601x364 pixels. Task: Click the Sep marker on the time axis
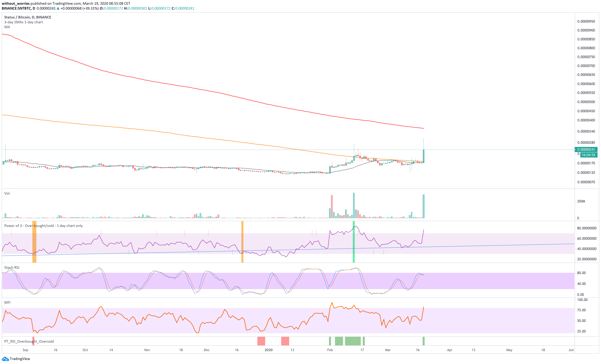pyautogui.click(x=25, y=350)
